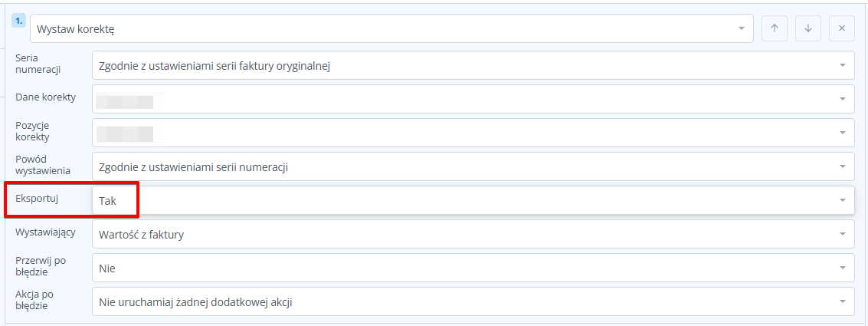Click the caret arrow in Seria numeracji field

click(x=842, y=66)
